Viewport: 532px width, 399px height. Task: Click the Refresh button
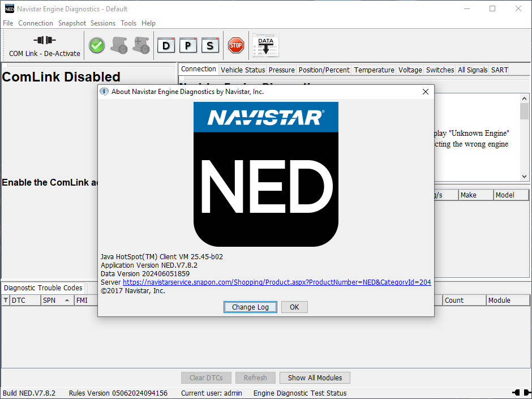point(255,377)
